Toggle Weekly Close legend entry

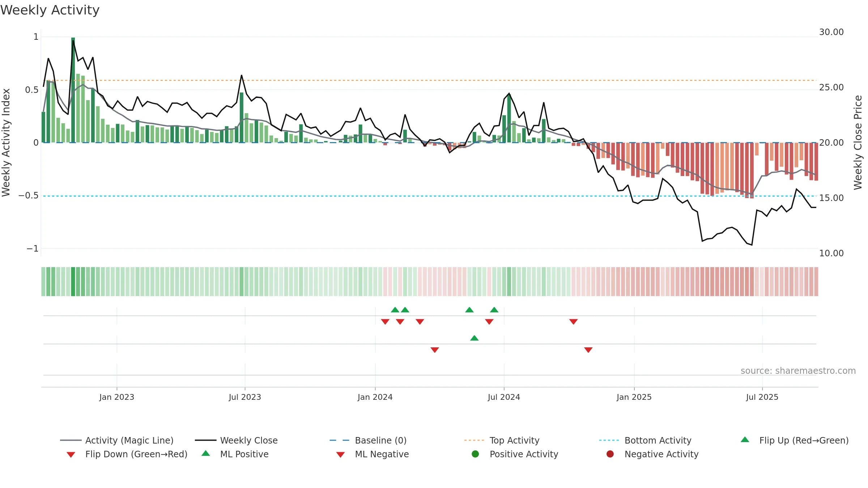click(x=236, y=440)
